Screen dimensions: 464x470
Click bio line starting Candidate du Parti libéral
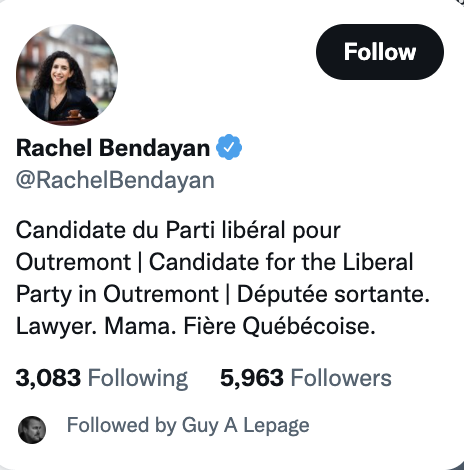pyautogui.click(x=178, y=230)
